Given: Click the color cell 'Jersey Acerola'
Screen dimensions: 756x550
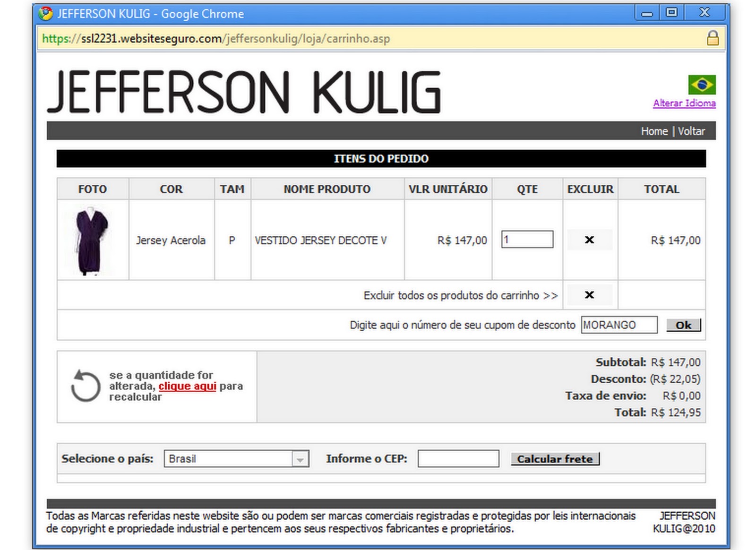Looking at the screenshot, I should tap(171, 241).
